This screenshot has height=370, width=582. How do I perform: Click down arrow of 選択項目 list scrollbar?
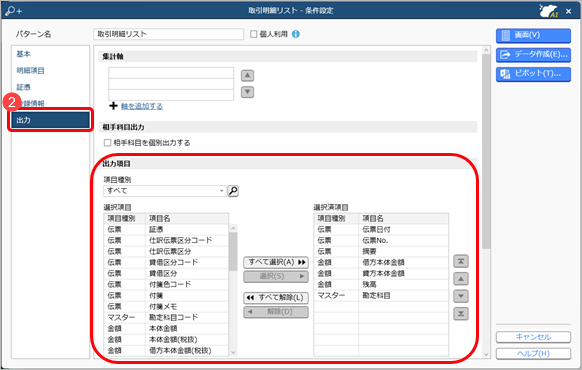(x=233, y=352)
